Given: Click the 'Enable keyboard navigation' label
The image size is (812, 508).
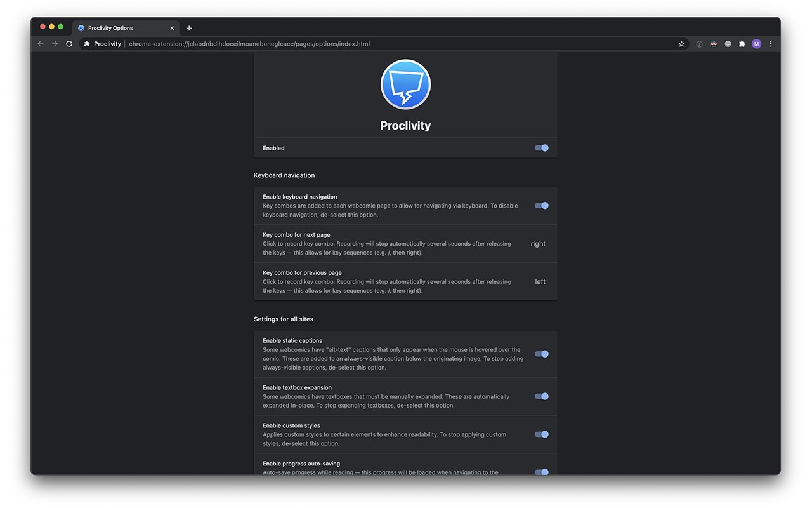Looking at the screenshot, I should pos(299,197).
